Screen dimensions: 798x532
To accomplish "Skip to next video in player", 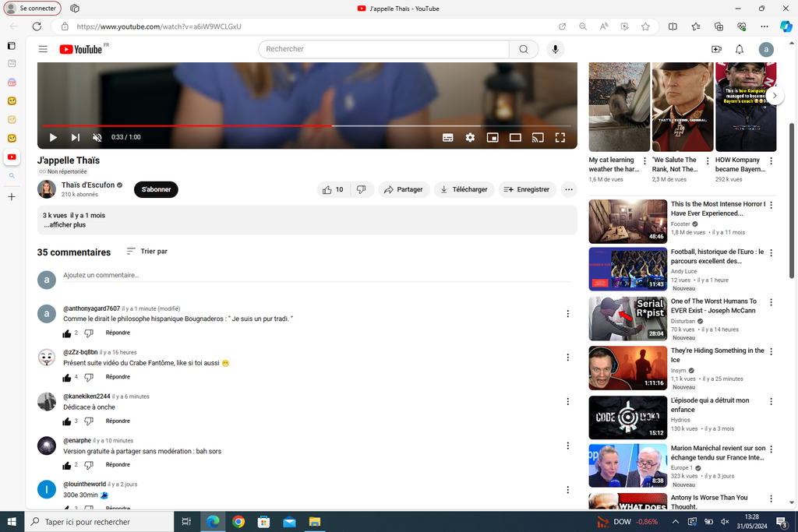I will pos(76,138).
